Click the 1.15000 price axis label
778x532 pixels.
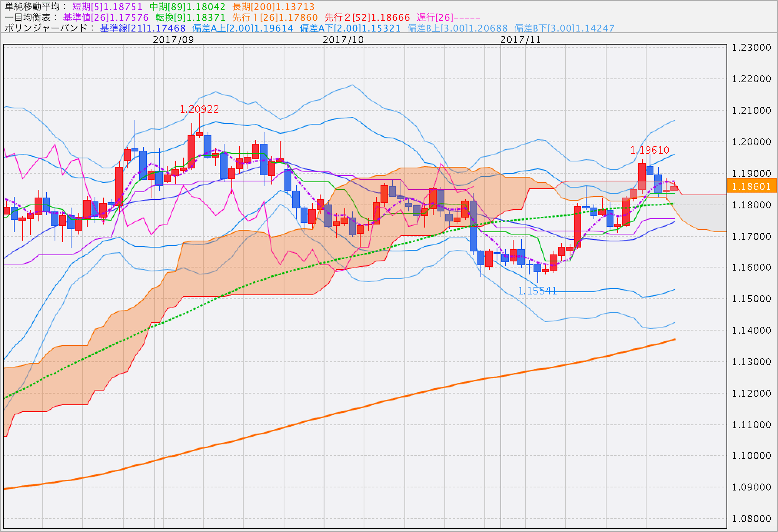point(751,299)
